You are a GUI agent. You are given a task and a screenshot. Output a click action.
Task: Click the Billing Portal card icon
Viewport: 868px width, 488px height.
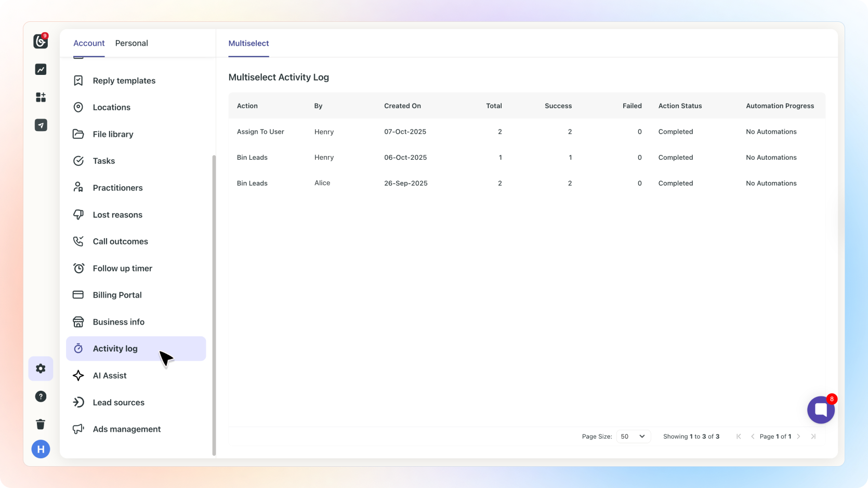tap(78, 295)
